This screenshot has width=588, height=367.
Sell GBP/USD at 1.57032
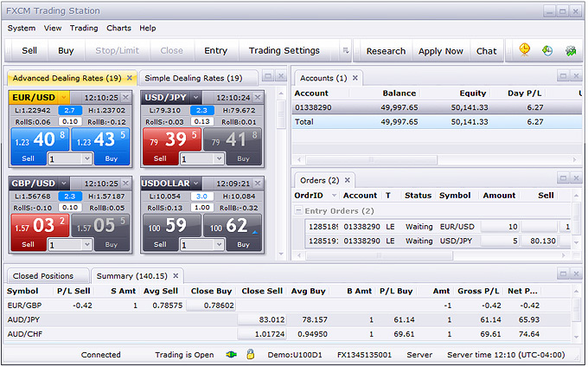[40, 232]
